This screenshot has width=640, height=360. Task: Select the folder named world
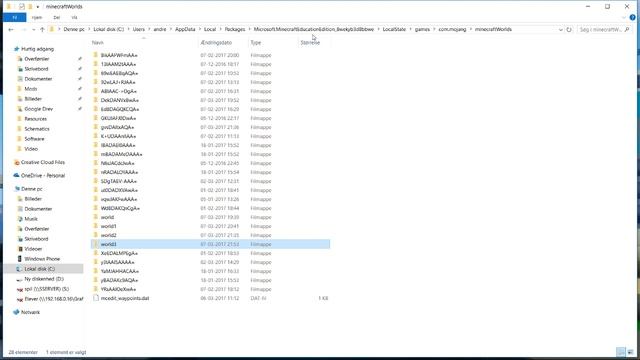[107, 217]
